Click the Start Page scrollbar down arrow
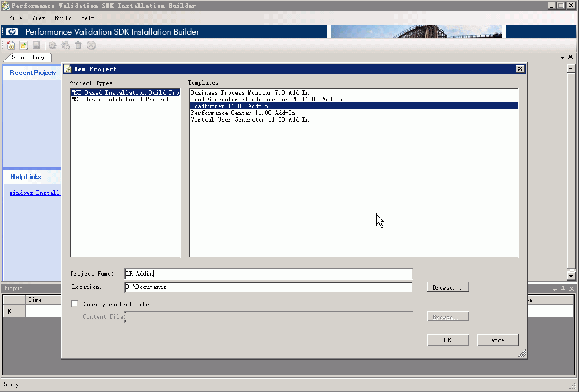Image resolution: width=579 pixels, height=392 pixels. coord(571,276)
